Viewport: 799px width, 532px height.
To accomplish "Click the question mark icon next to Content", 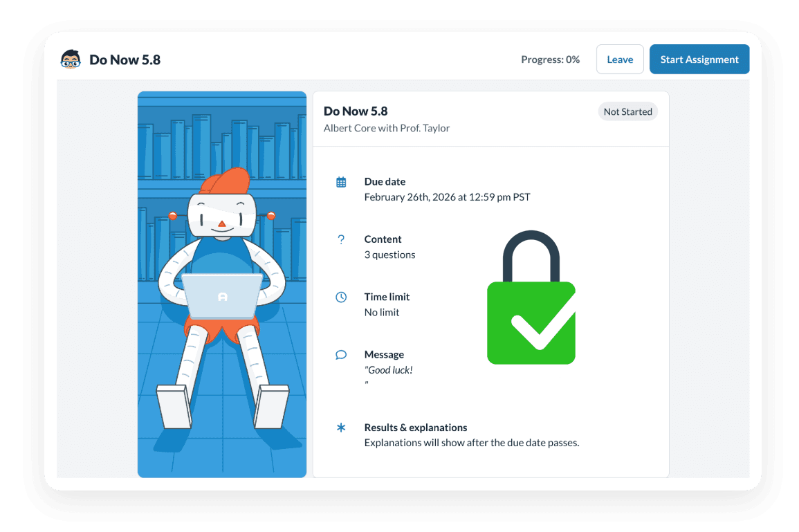I will pyautogui.click(x=340, y=239).
